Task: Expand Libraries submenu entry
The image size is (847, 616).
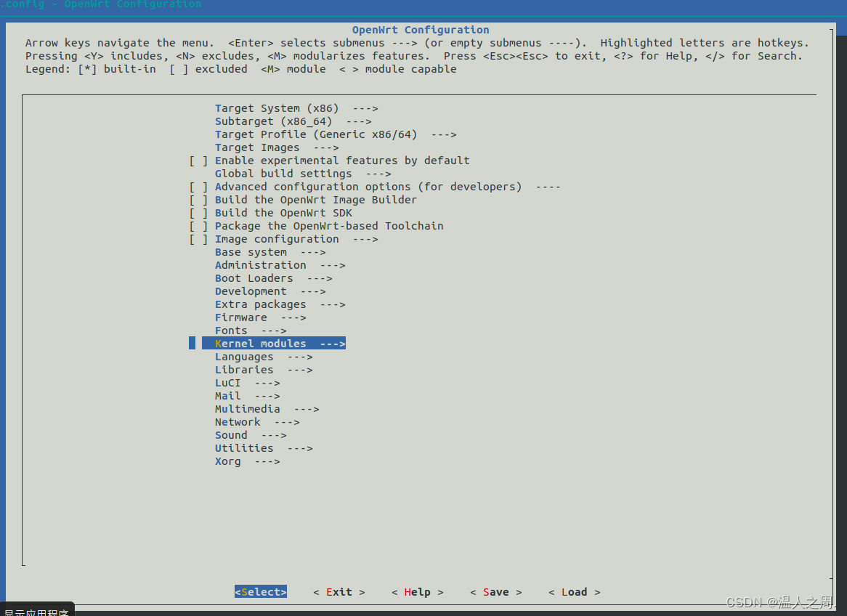Action: tap(264, 370)
